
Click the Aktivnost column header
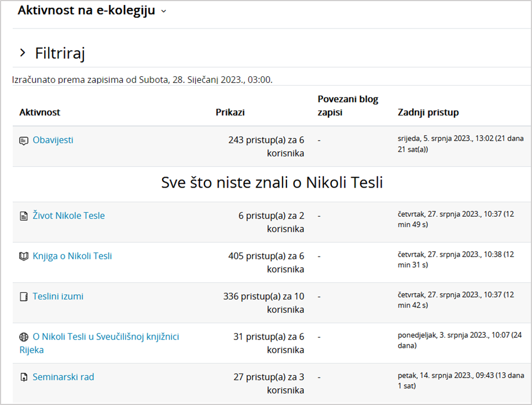click(40, 112)
